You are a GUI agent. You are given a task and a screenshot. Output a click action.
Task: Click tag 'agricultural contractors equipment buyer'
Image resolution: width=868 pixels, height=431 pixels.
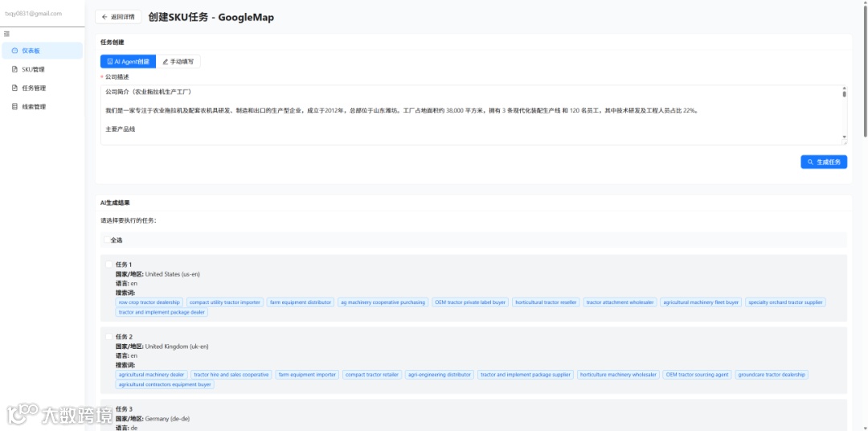pyautogui.click(x=165, y=384)
